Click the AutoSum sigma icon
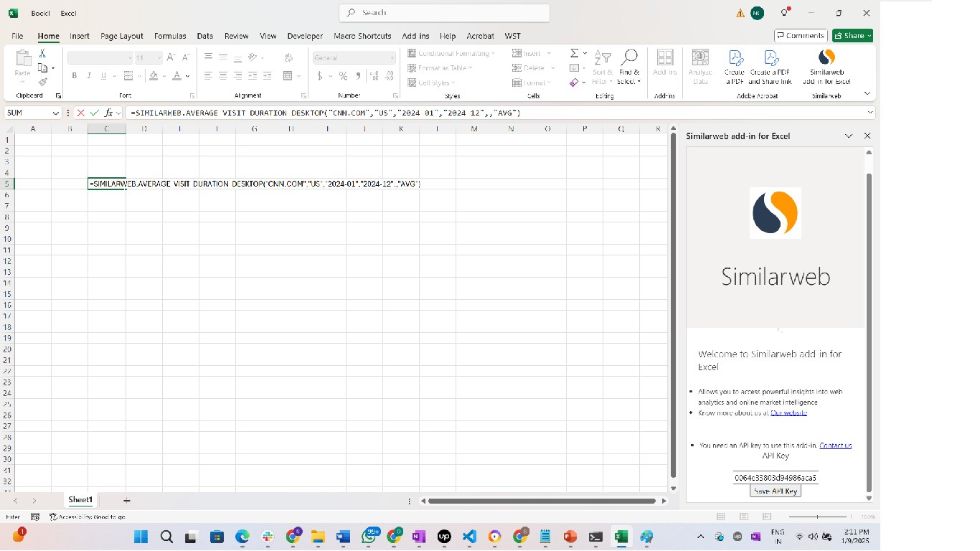 click(x=574, y=53)
